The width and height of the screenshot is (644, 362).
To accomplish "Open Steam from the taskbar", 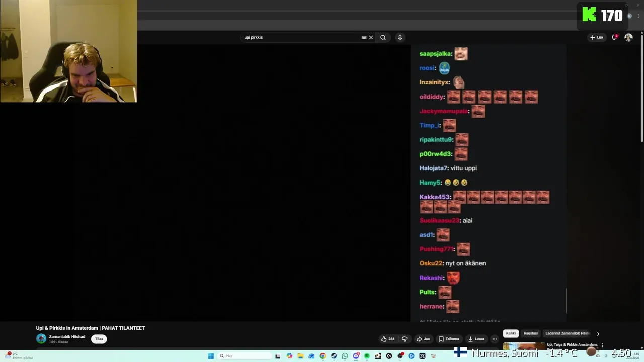I will pos(334,356).
